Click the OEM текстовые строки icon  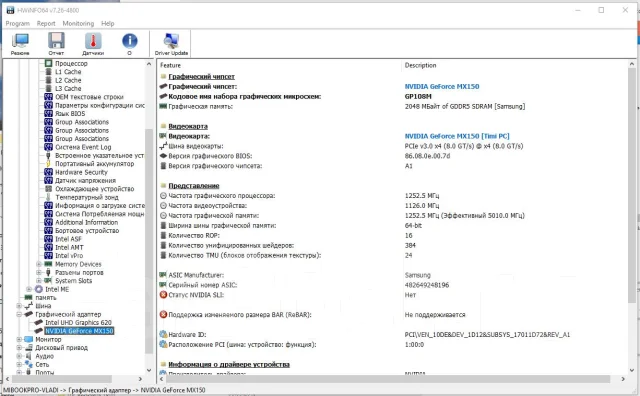click(49, 97)
